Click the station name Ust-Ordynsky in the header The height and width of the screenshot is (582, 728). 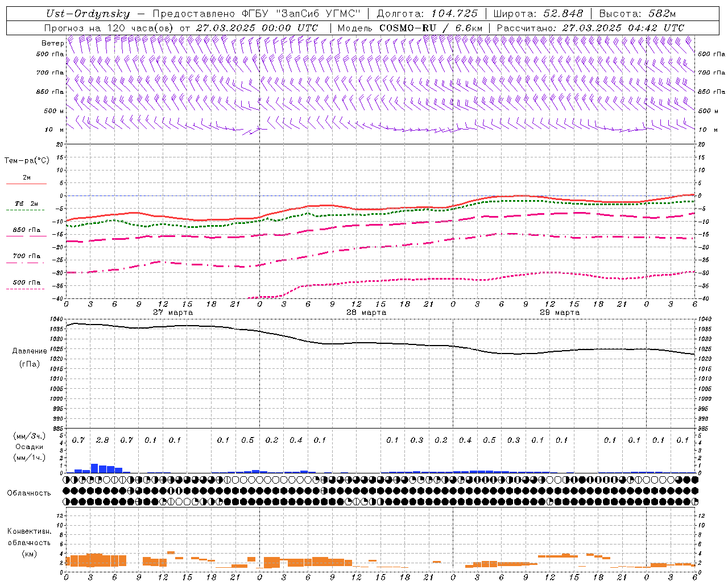click(88, 14)
